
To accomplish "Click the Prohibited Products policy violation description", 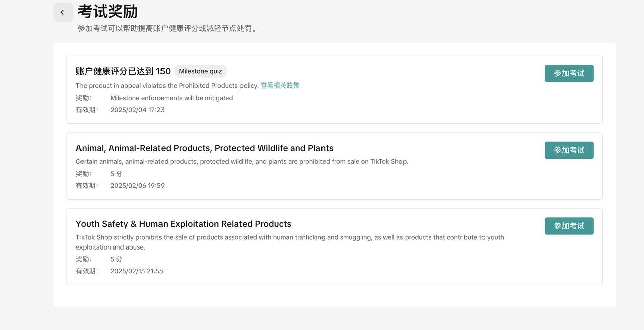I will coord(167,86).
